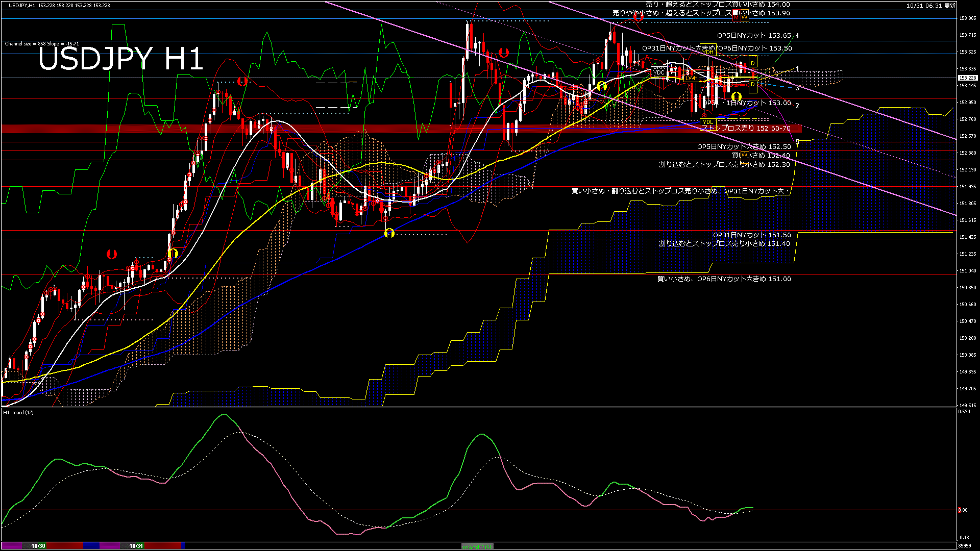
Task: Click the yellow up-arrow signal near YDC
Action: [601, 86]
